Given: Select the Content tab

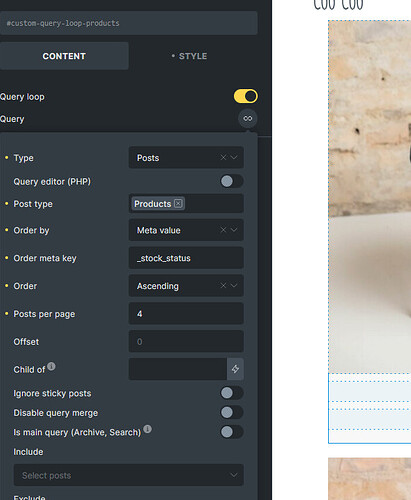Looking at the screenshot, I should point(64,56).
